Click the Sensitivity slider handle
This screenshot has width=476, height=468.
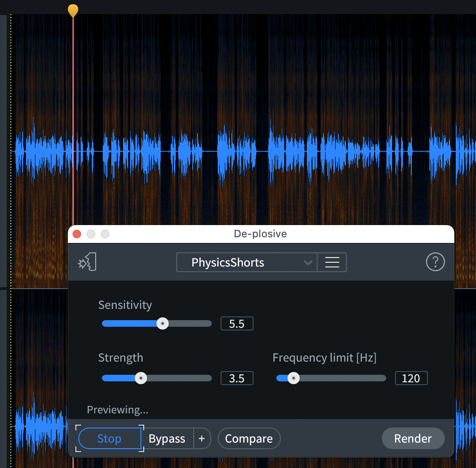163,323
